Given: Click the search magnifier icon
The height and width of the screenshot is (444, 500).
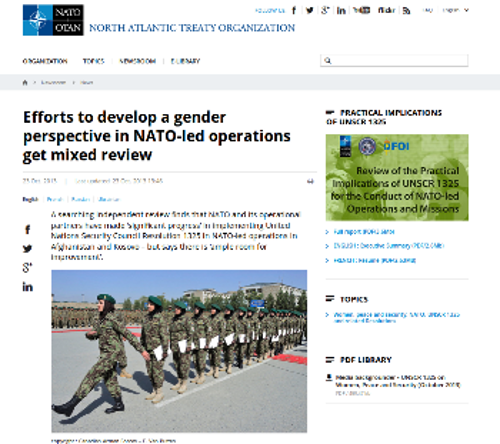Looking at the screenshot, I should 328,61.
